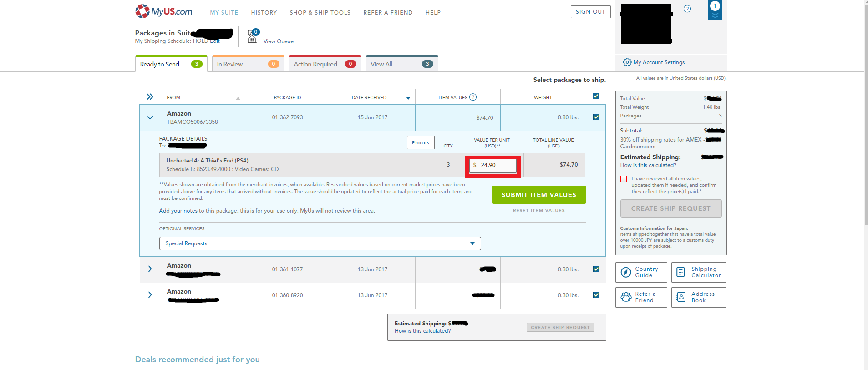Expand all packages with double chevron icon
The height and width of the screenshot is (370, 868).
(150, 97)
